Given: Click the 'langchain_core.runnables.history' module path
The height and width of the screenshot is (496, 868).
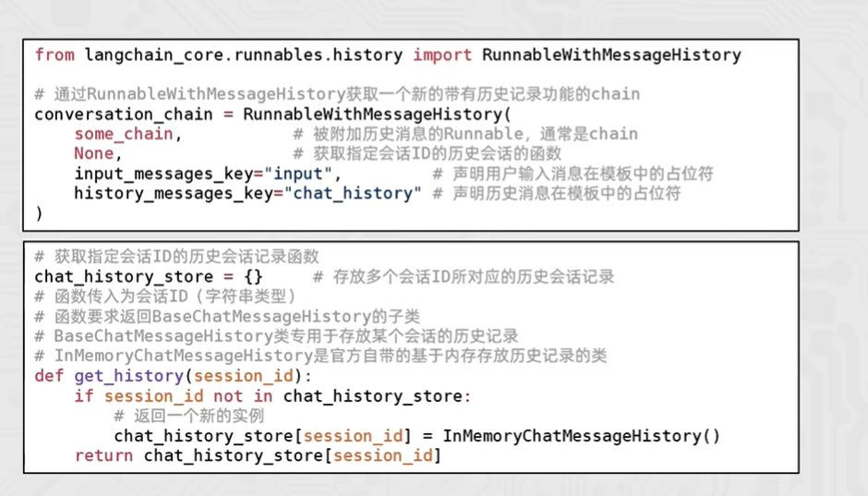Looking at the screenshot, I should coord(244,54).
